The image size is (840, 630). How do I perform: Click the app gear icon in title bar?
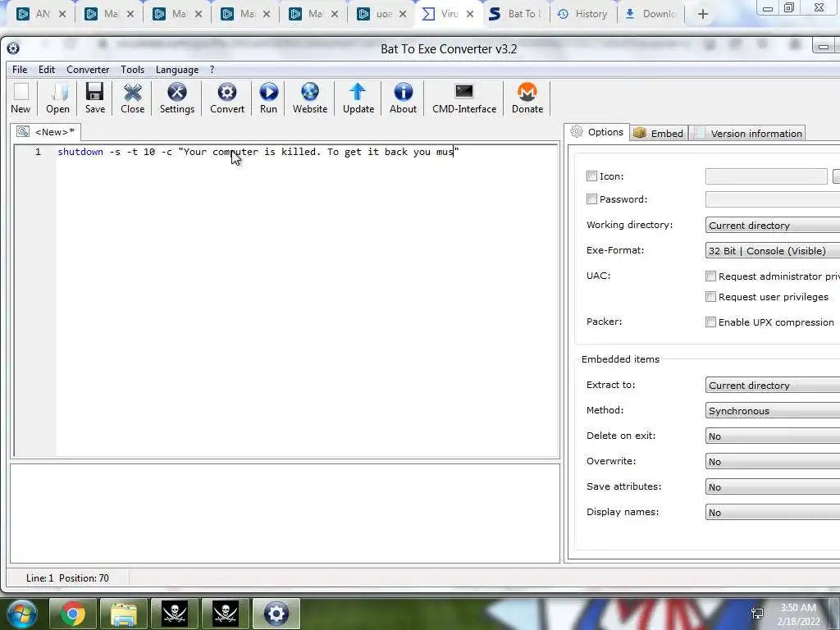click(13, 48)
